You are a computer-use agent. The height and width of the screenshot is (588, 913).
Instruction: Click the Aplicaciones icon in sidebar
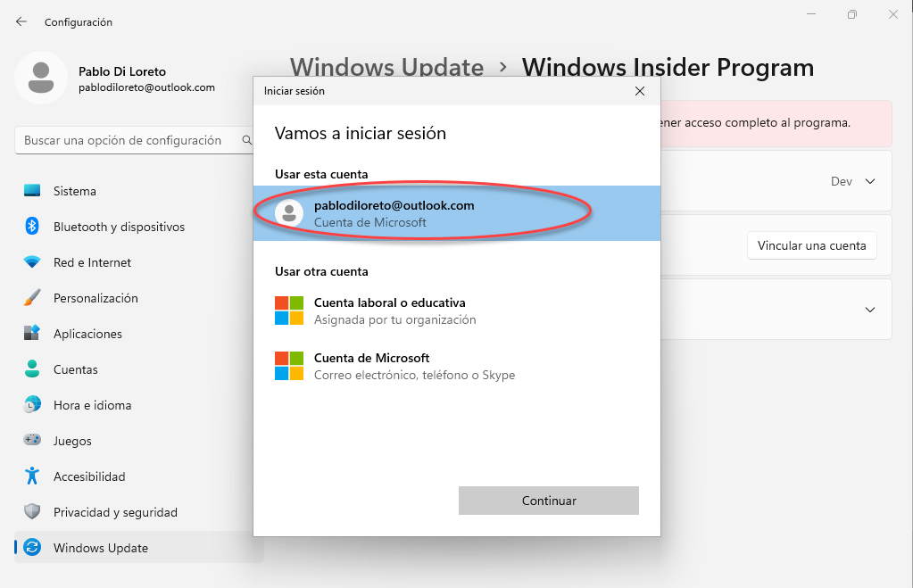coord(32,334)
